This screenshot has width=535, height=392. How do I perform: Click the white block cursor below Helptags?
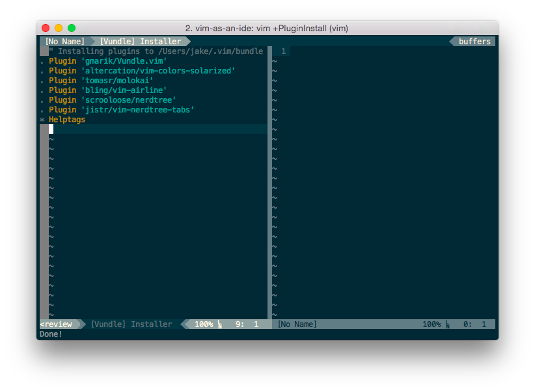[x=51, y=129]
